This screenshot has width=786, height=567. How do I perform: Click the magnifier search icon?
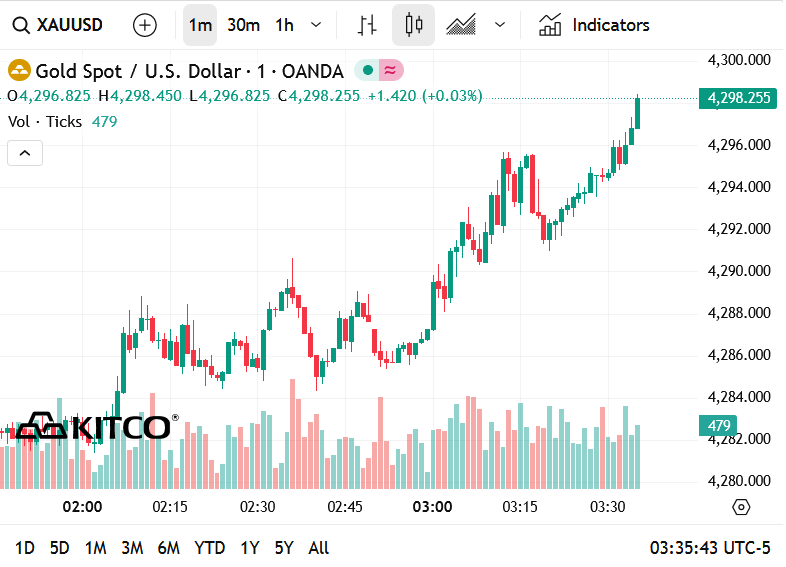21,25
